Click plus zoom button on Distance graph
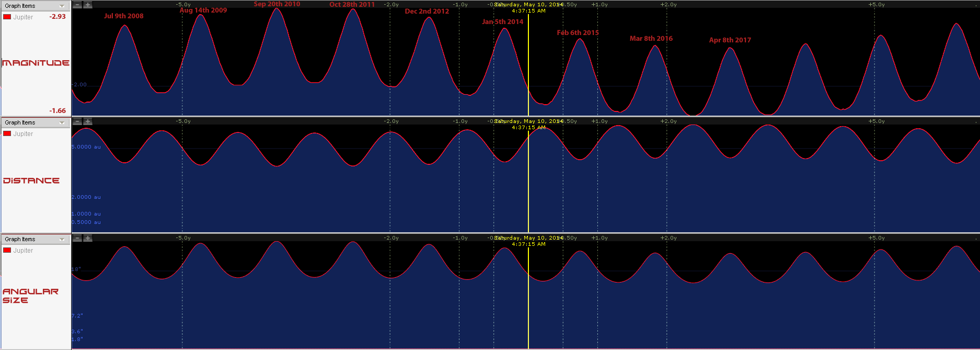The width and height of the screenshot is (980, 350). [x=88, y=121]
